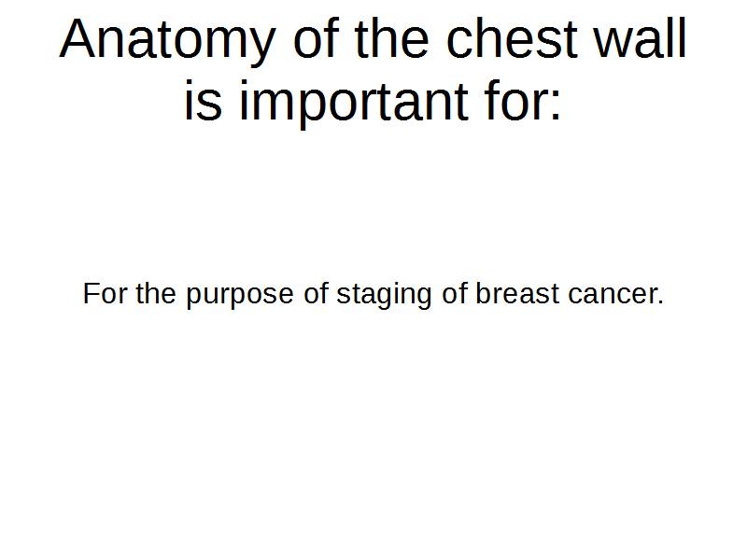Click the word "purpose" in the body text
Screen dimensions: 747x560
click(x=240, y=296)
